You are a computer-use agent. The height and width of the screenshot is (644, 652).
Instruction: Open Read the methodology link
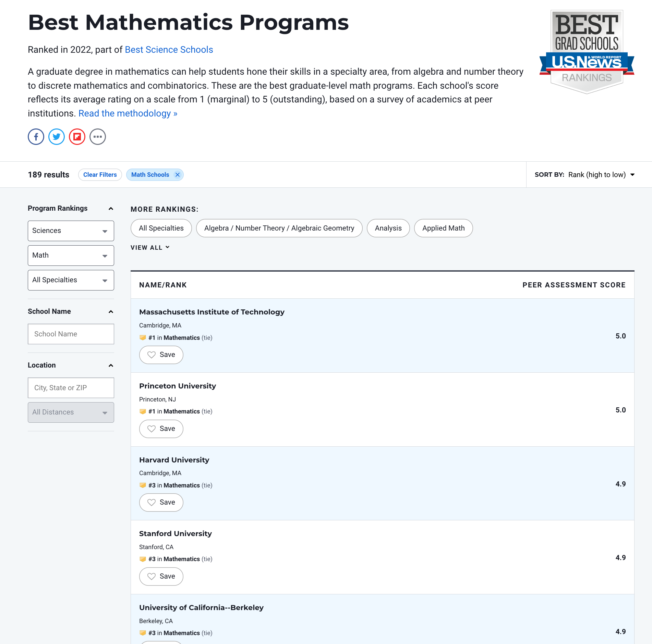(x=128, y=113)
